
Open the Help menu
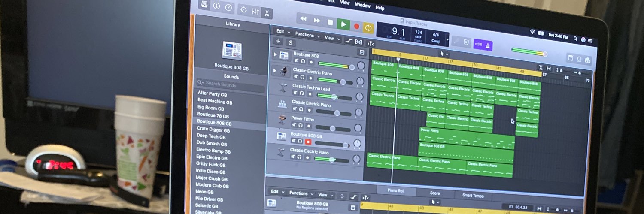(x=380, y=8)
